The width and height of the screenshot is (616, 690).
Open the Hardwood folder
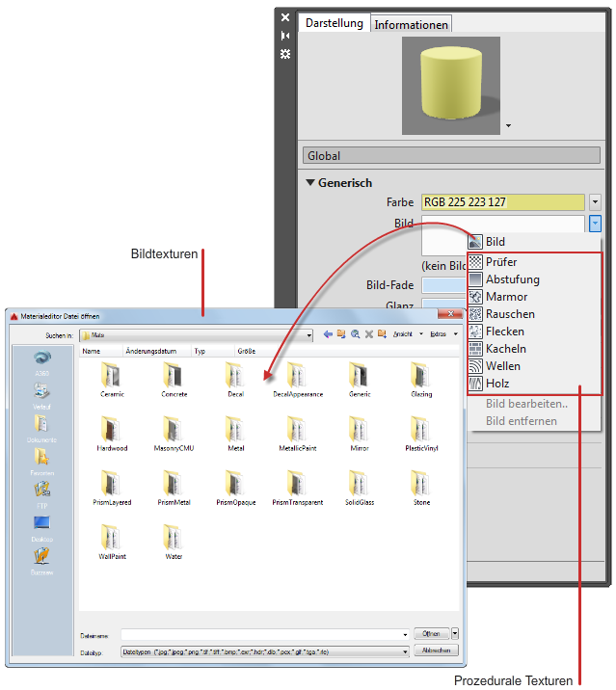click(x=112, y=434)
